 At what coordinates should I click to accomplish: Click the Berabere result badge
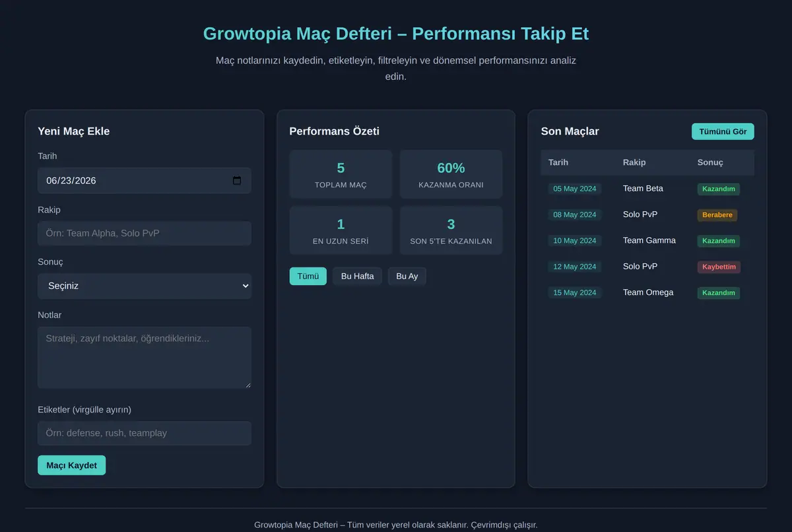717,215
